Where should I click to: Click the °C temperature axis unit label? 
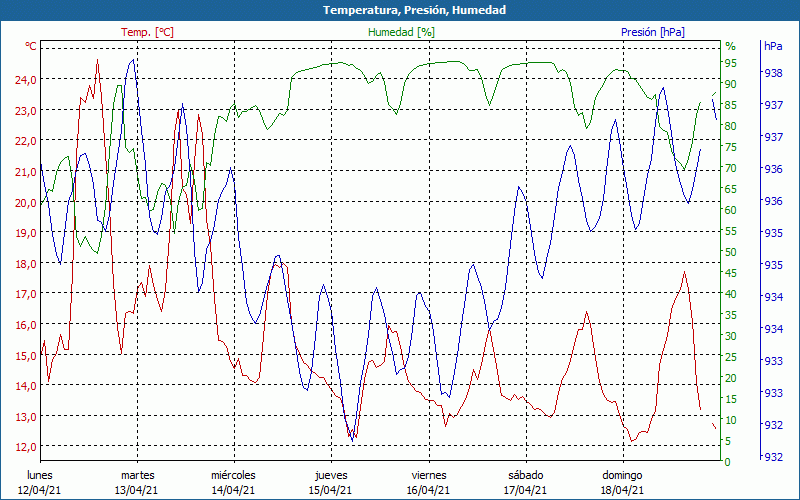31,46
